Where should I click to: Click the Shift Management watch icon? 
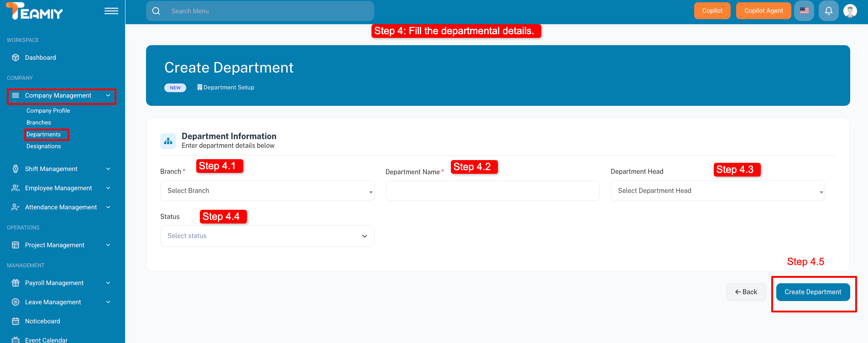[16, 169]
